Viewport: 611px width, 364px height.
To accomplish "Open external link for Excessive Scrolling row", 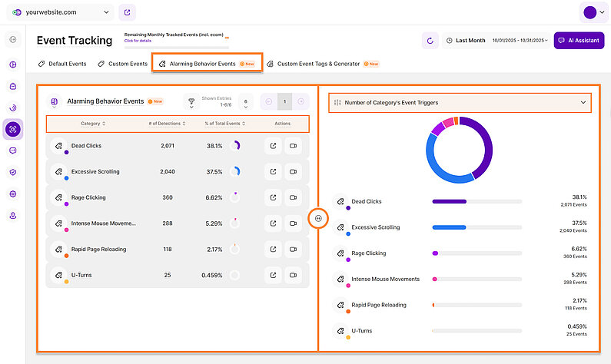I will click(x=274, y=172).
